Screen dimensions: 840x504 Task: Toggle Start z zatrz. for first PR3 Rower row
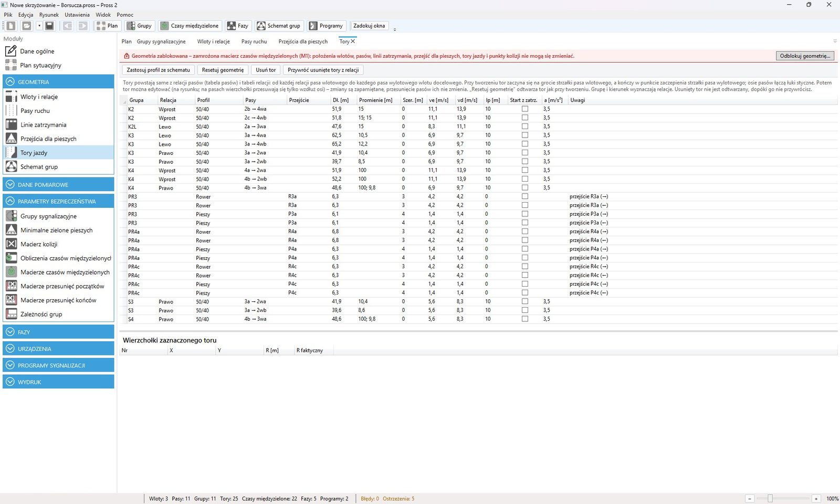(524, 196)
